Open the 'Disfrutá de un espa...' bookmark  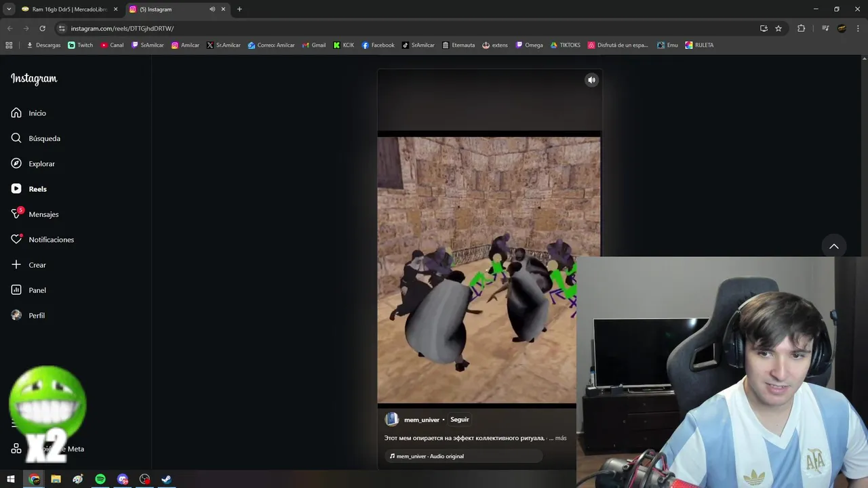click(x=618, y=45)
